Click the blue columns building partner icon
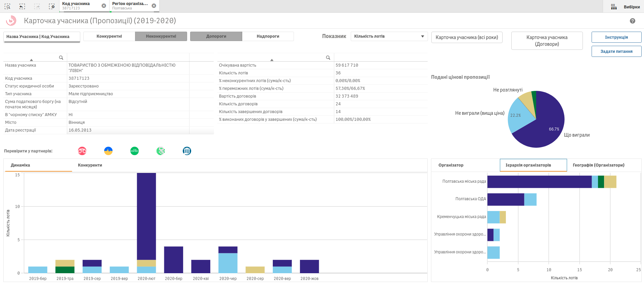The width and height of the screenshot is (644, 284). point(187,151)
